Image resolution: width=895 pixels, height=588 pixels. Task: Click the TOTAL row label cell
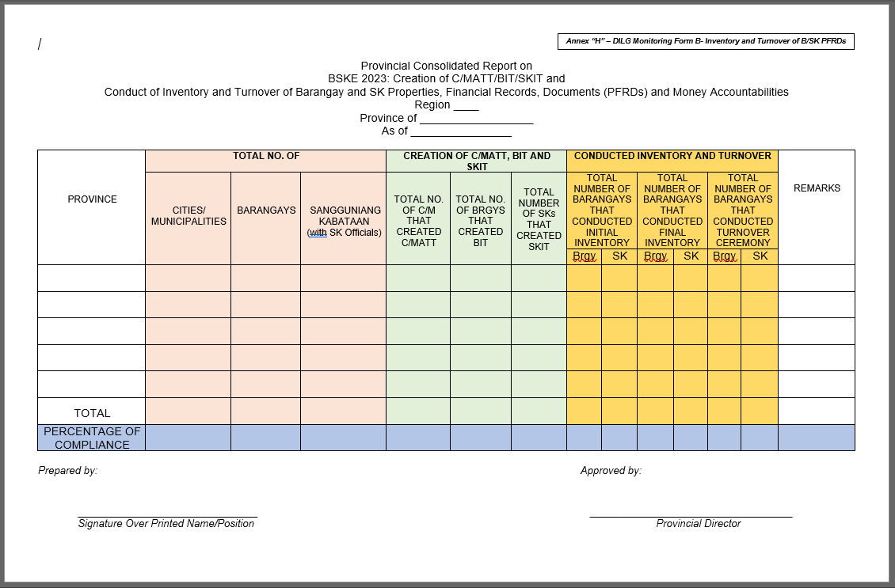click(91, 412)
